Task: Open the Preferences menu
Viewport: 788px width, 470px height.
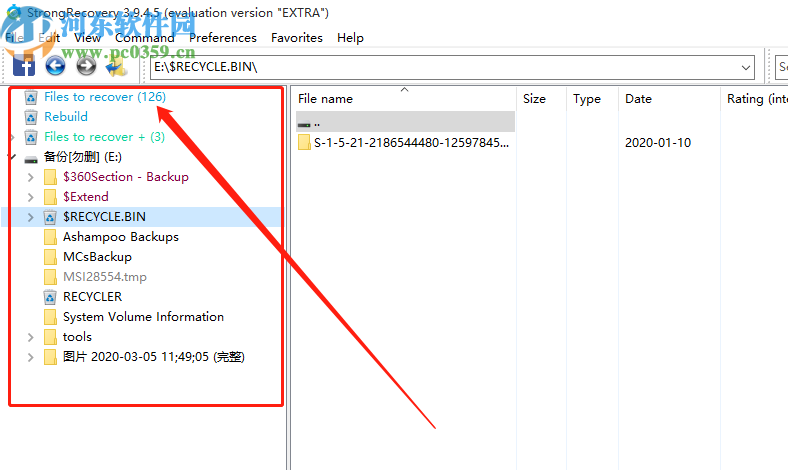Action: (223, 38)
